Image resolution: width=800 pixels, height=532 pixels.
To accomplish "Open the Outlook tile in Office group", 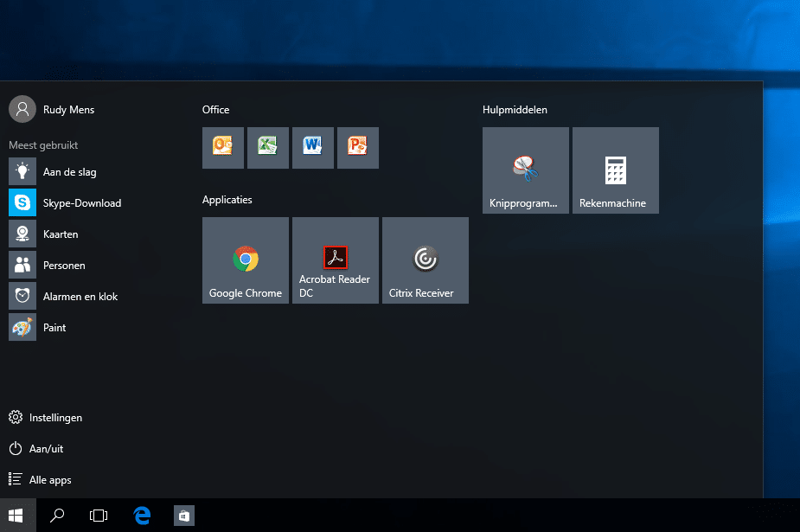I will 223,148.
